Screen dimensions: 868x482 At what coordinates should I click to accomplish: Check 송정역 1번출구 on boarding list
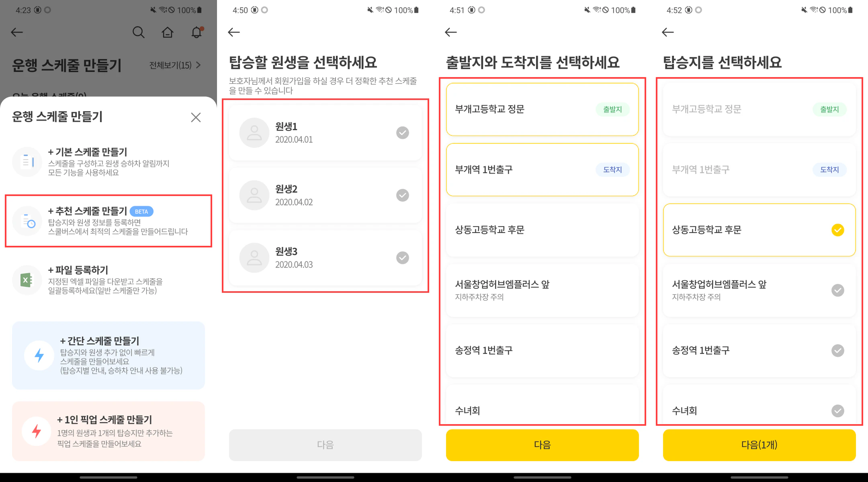click(837, 351)
